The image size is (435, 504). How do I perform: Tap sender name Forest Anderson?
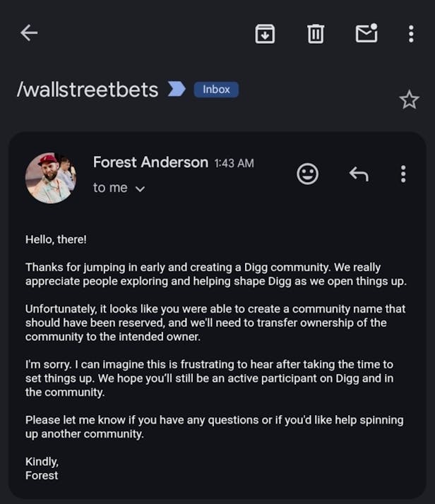pos(150,162)
